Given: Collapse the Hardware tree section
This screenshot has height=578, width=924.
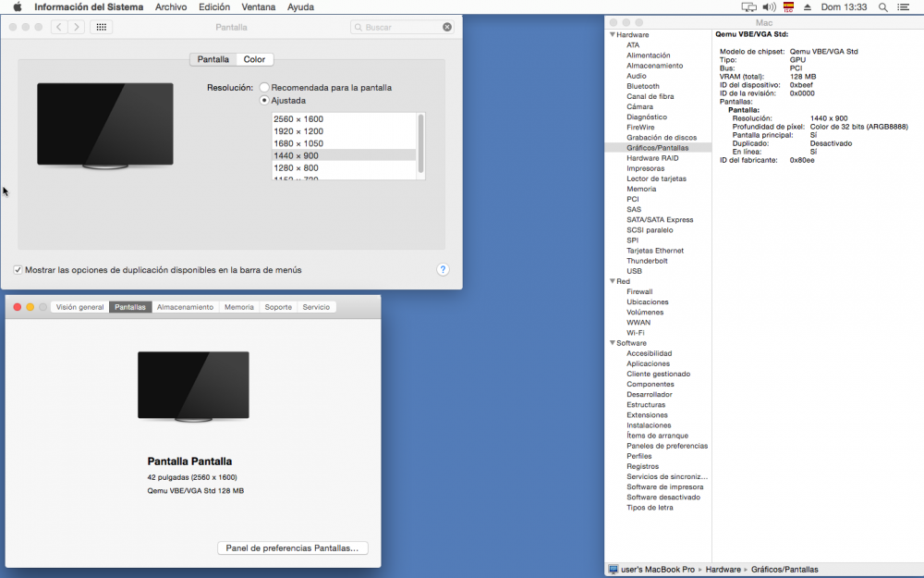Looking at the screenshot, I should (613, 35).
